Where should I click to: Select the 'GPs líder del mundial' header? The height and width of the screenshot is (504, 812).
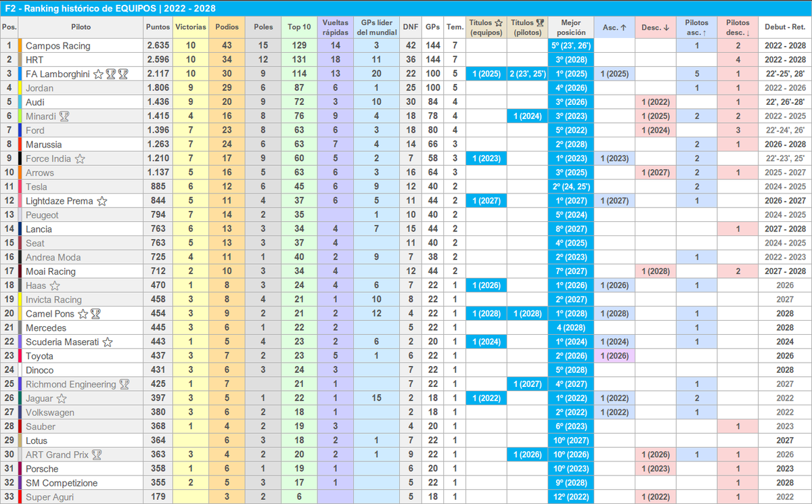[377, 28]
